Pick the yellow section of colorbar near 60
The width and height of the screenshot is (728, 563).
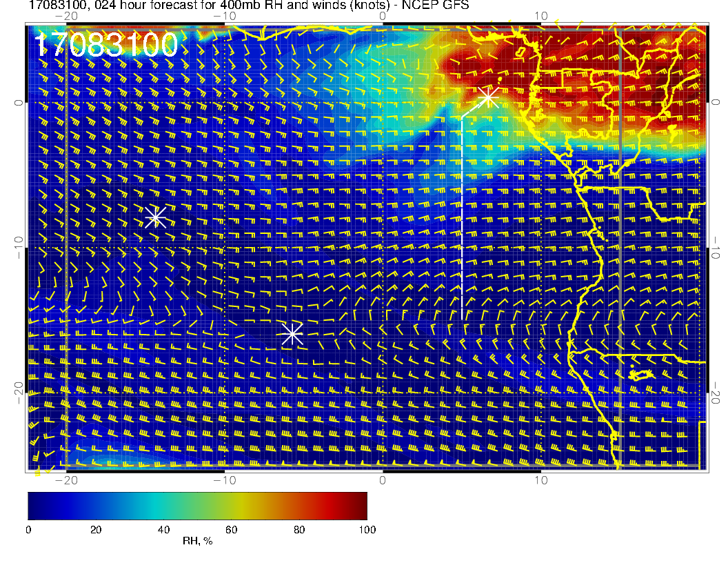pos(231,506)
